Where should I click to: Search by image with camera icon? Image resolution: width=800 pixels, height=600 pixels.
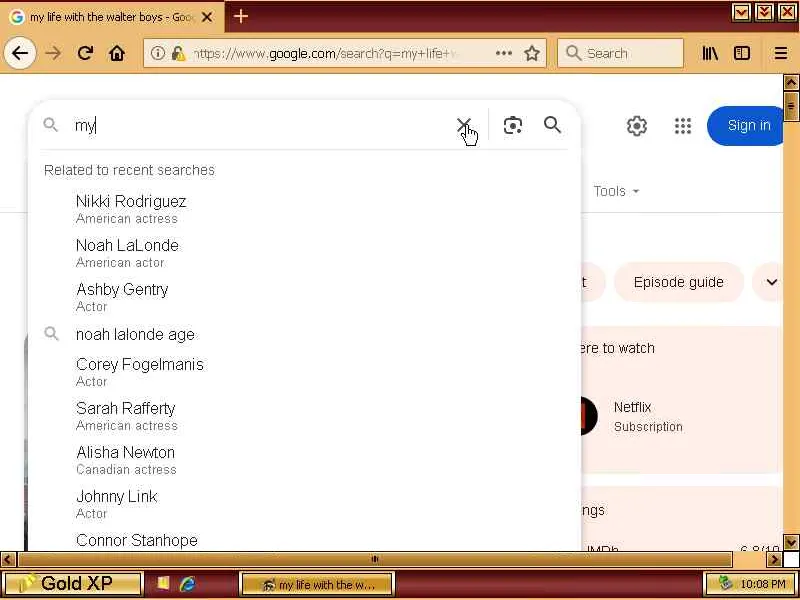point(513,125)
